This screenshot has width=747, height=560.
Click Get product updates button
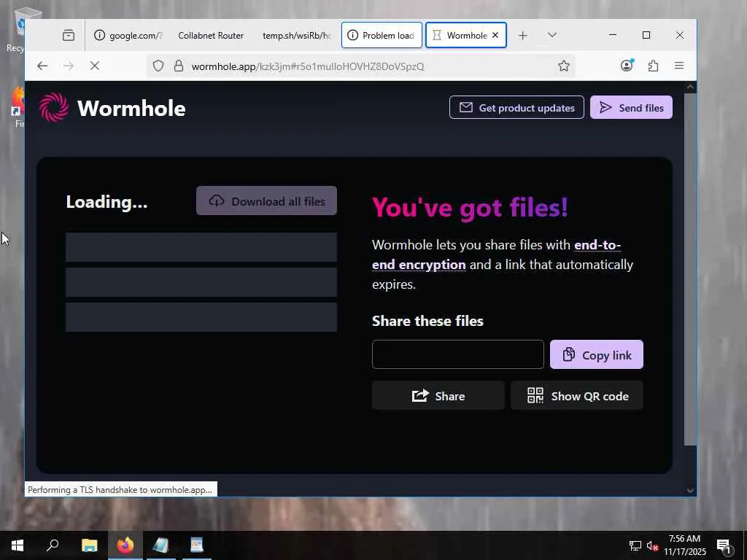click(516, 108)
